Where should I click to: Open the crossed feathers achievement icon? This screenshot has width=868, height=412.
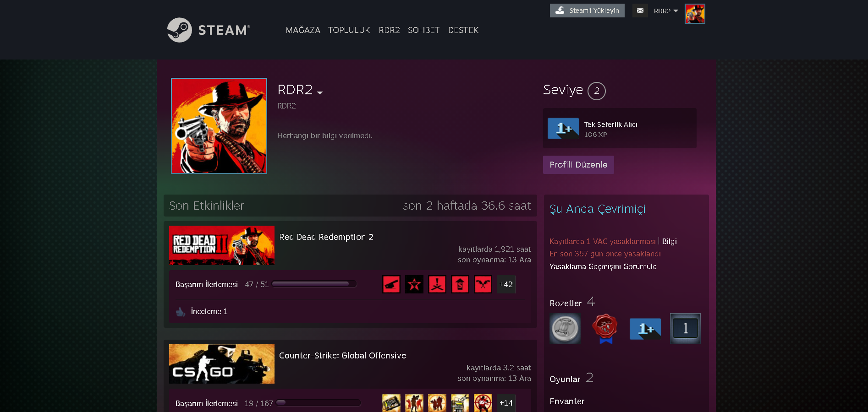[x=483, y=284]
